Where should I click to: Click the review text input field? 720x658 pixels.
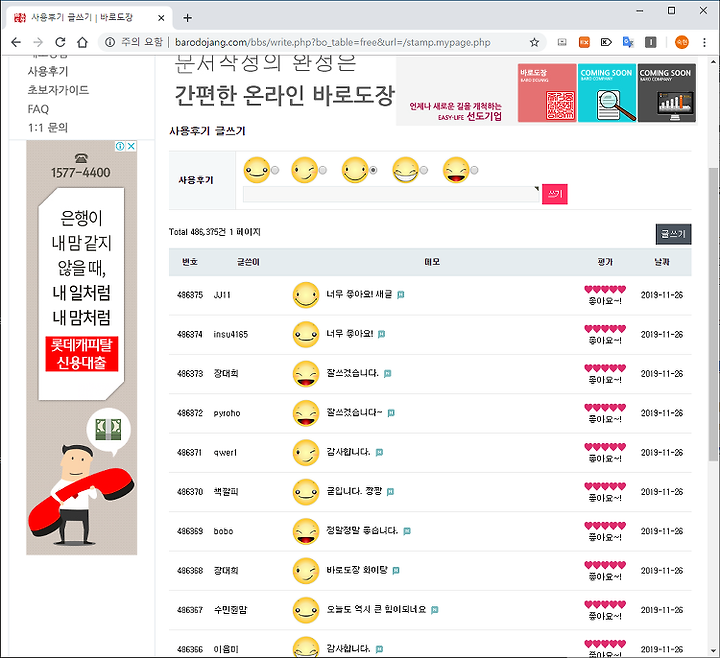tap(391, 194)
